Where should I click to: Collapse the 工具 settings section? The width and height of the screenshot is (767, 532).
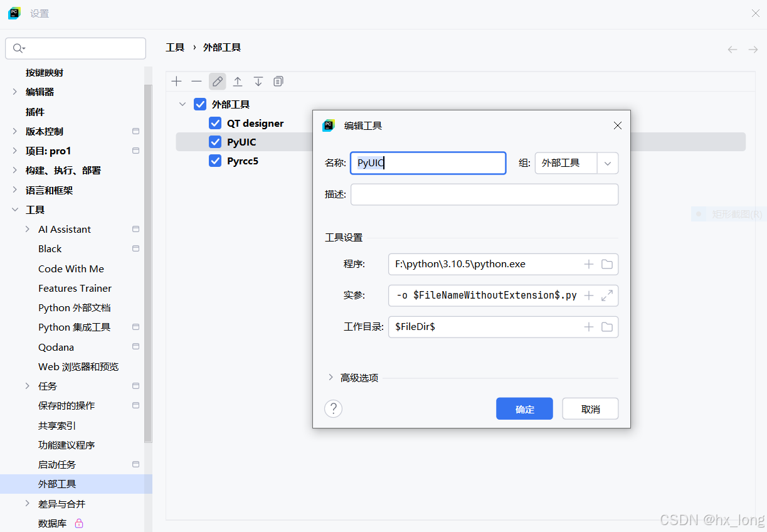[15, 210]
